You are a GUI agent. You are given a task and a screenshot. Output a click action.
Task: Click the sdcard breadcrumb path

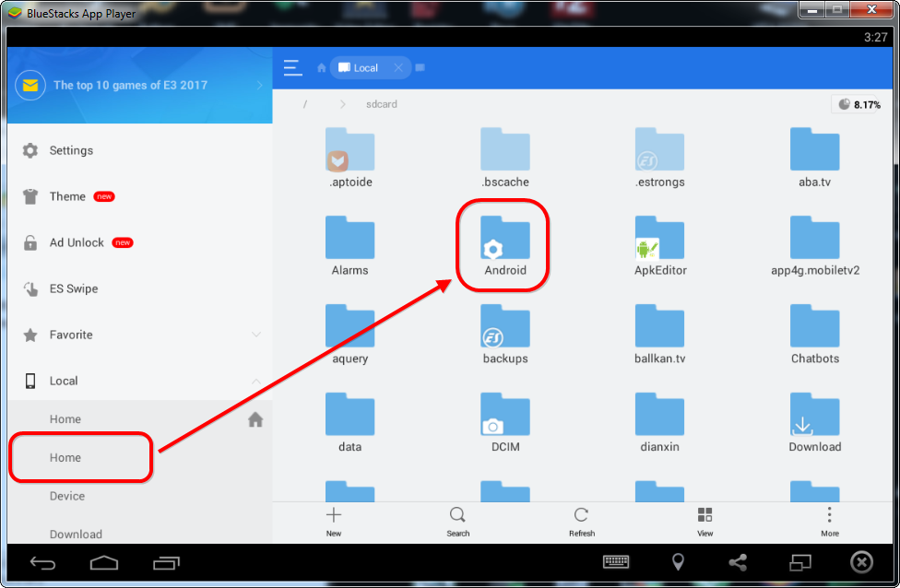pyautogui.click(x=381, y=104)
